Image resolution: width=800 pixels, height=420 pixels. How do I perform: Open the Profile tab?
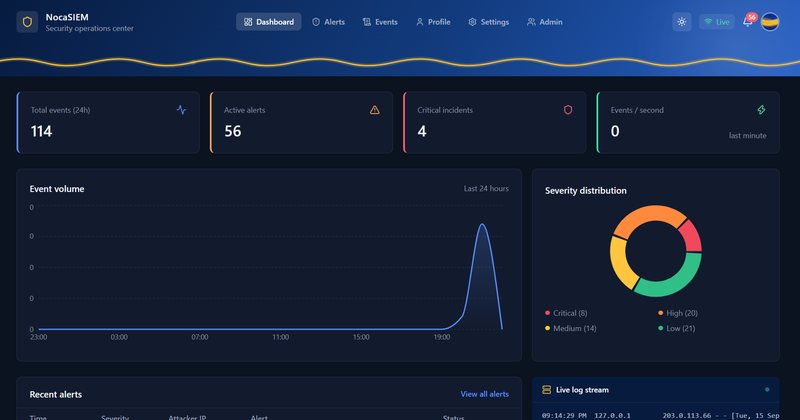[x=433, y=22]
